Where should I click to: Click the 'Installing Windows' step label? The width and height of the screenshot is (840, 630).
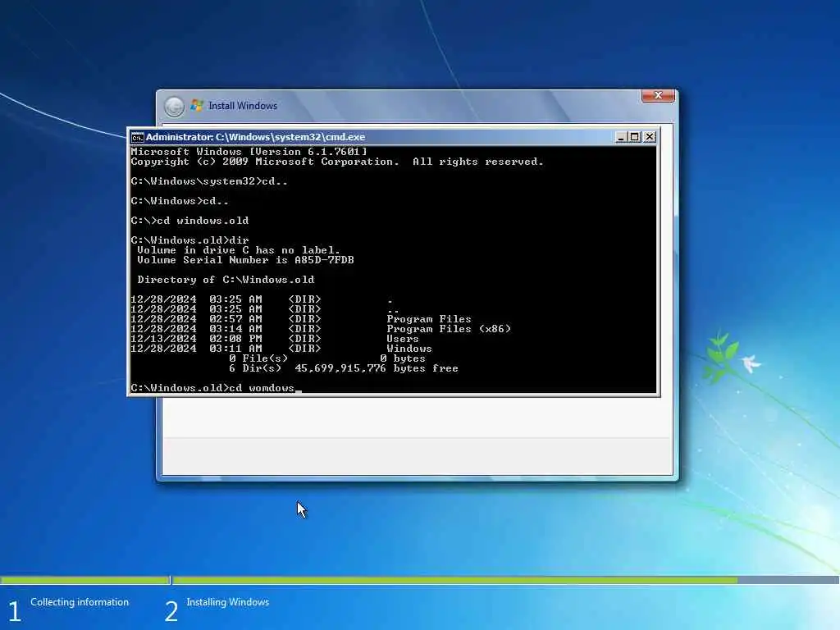(228, 602)
